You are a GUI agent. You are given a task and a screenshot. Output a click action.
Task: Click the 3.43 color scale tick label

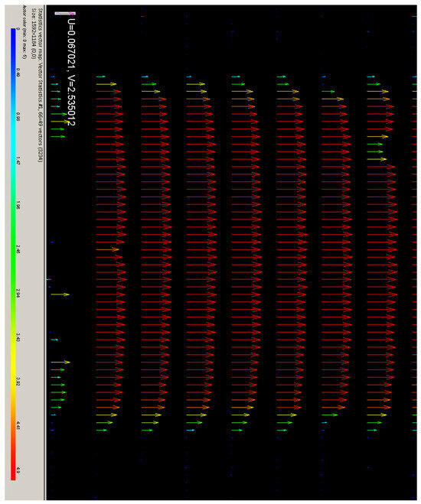(18, 337)
